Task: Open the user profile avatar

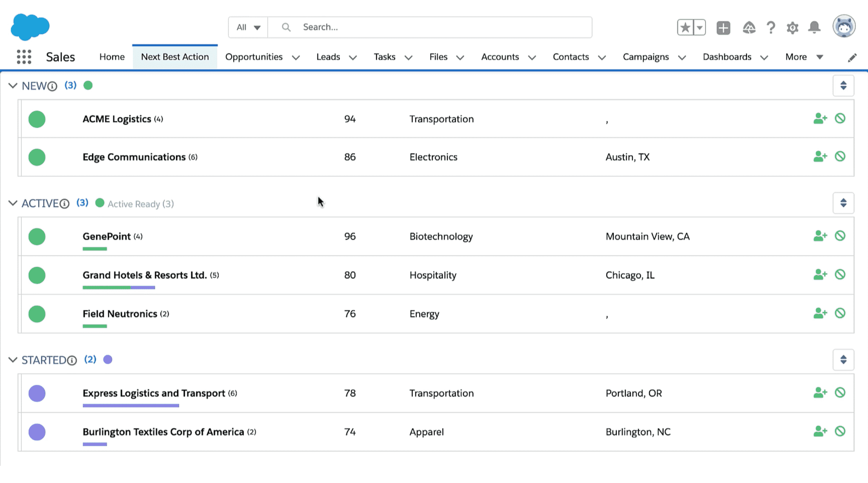Action: 844,27
